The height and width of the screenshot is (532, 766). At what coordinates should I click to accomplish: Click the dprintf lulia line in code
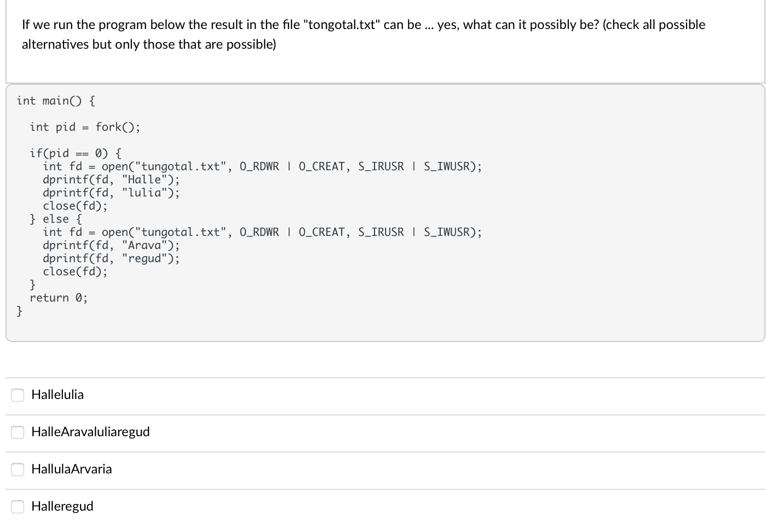(110, 193)
